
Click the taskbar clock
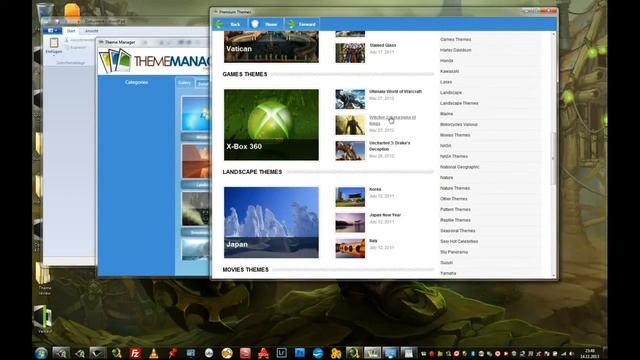pyautogui.click(x=590, y=353)
